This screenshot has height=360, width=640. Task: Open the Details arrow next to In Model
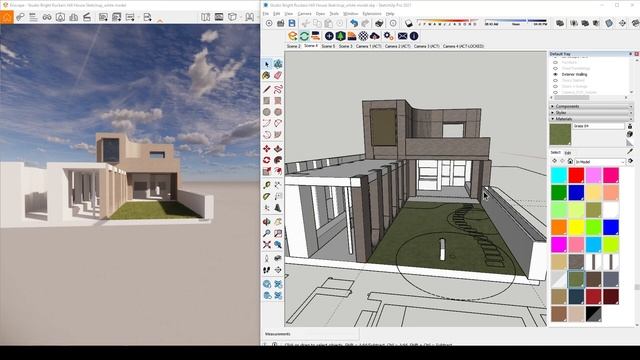pos(631,161)
